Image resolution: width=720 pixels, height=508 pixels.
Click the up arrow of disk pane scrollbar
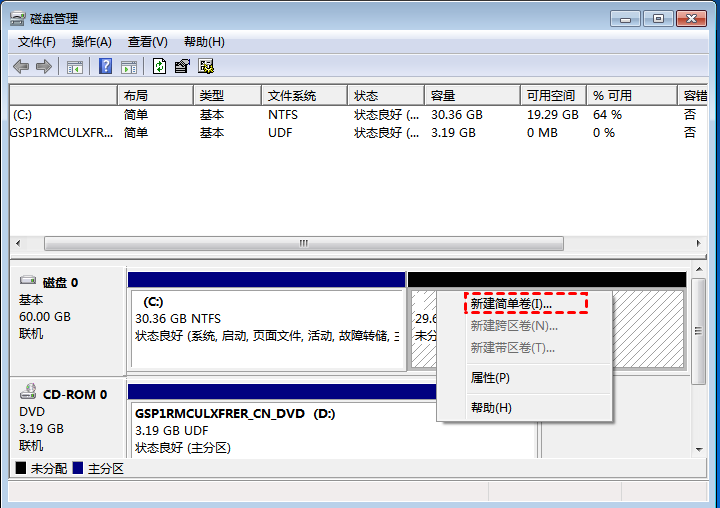[699, 269]
